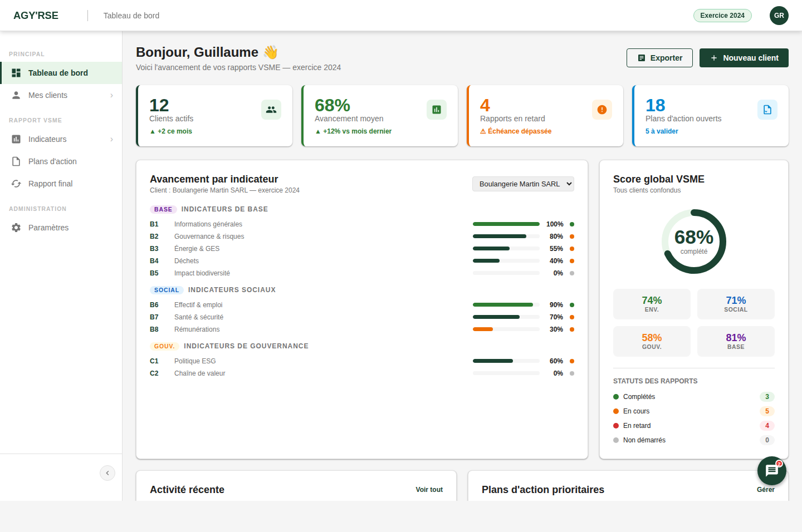
Task: Click the Paramètres gear icon
Action: (16, 228)
